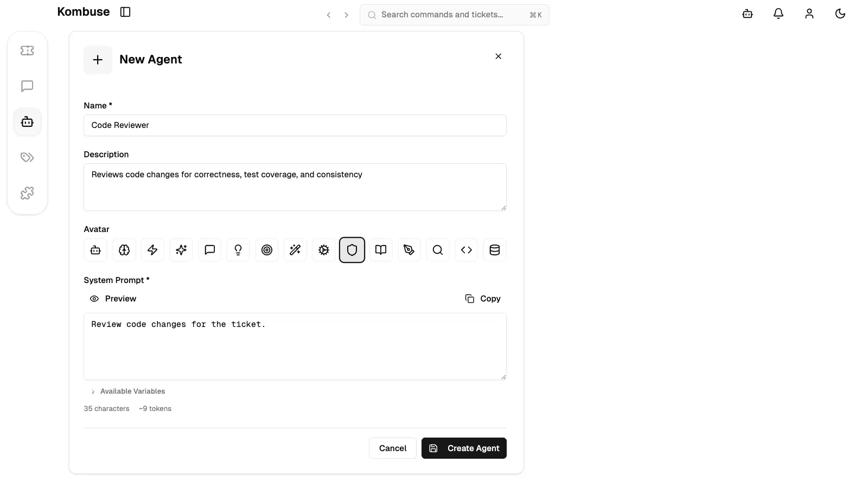This screenshot has height=488, width=868.
Task: Select the brain avatar icon
Action: [124, 250]
